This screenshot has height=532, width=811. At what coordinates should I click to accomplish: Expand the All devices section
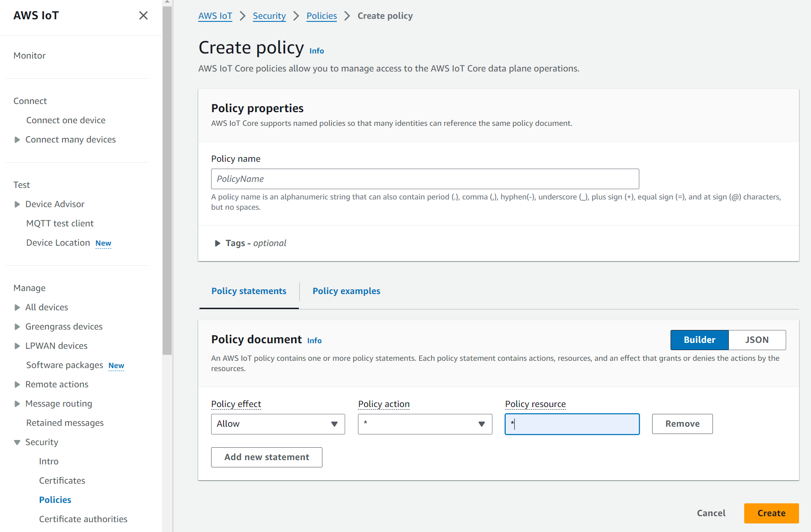click(17, 307)
